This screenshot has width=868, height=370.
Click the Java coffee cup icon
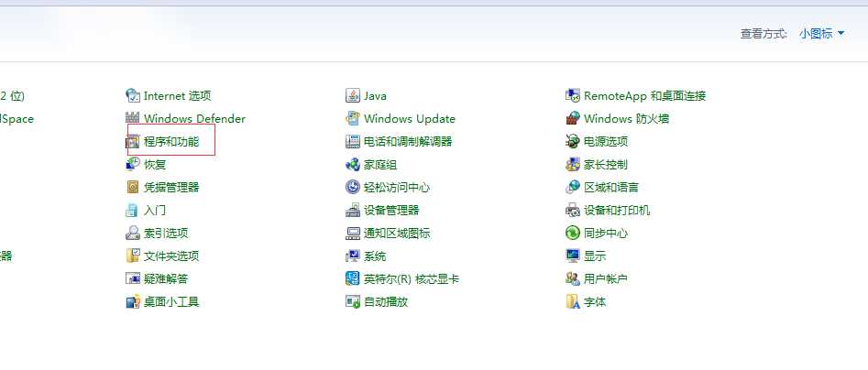(353, 95)
